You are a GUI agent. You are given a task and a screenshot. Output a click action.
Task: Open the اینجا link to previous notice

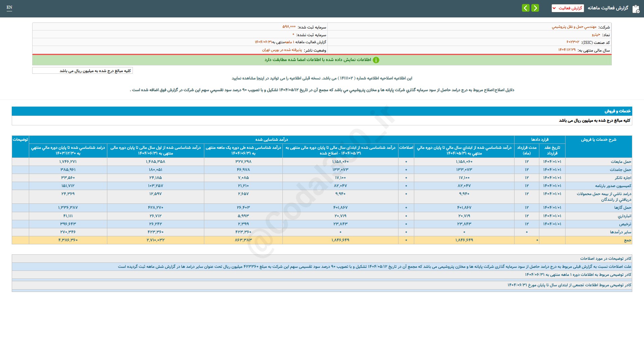tap(260, 78)
